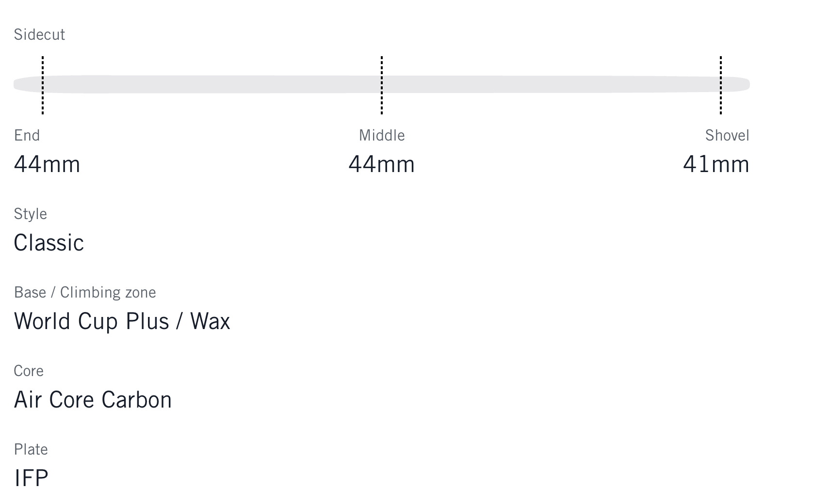
Task: Click rounded ski tip right of Shovel marker
Action: 737,84
